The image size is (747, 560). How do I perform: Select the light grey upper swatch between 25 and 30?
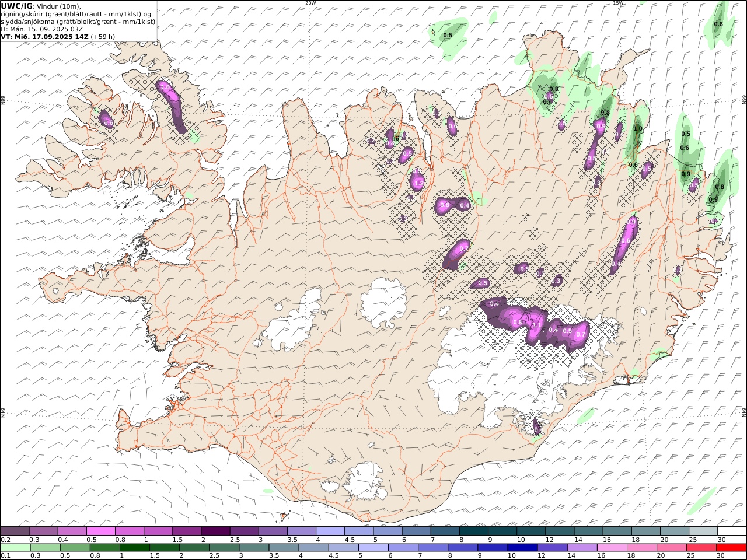pyautogui.click(x=703, y=531)
